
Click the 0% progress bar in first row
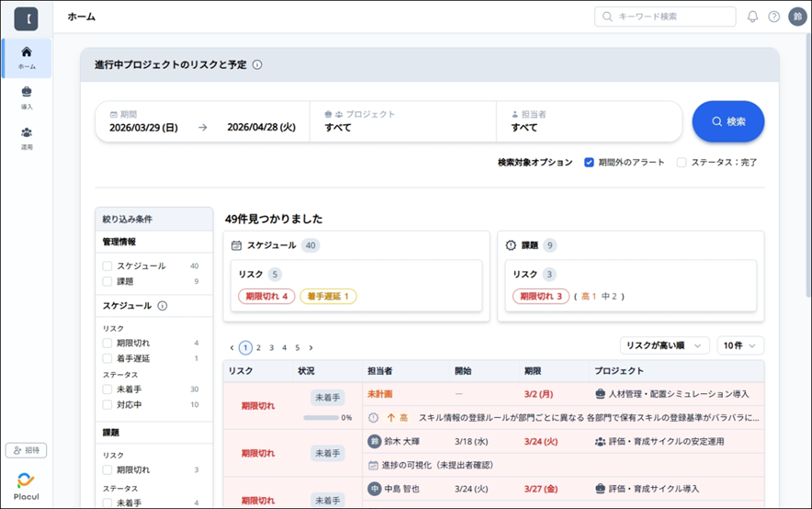click(x=321, y=417)
